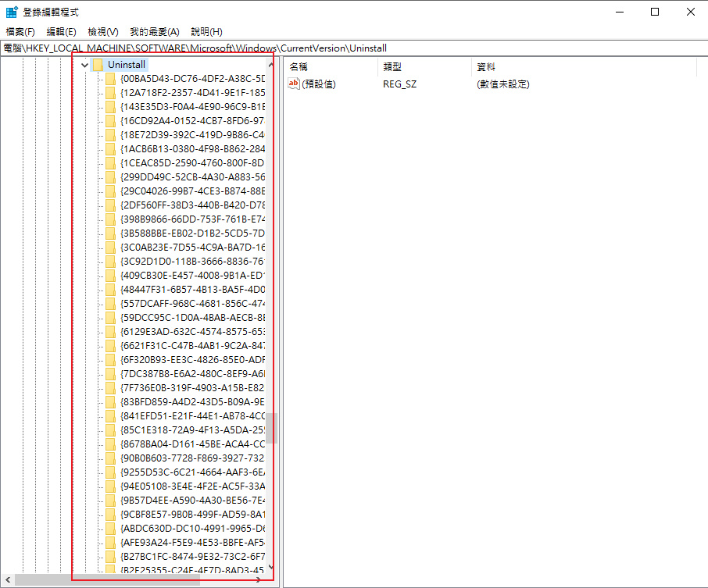Open the 檔案(F) menu
This screenshot has height=588, width=708.
(x=20, y=32)
